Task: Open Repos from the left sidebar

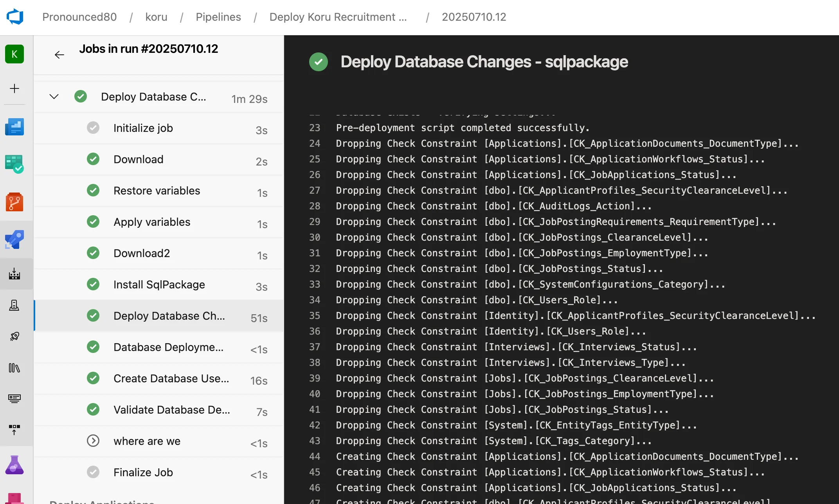Action: click(15, 202)
